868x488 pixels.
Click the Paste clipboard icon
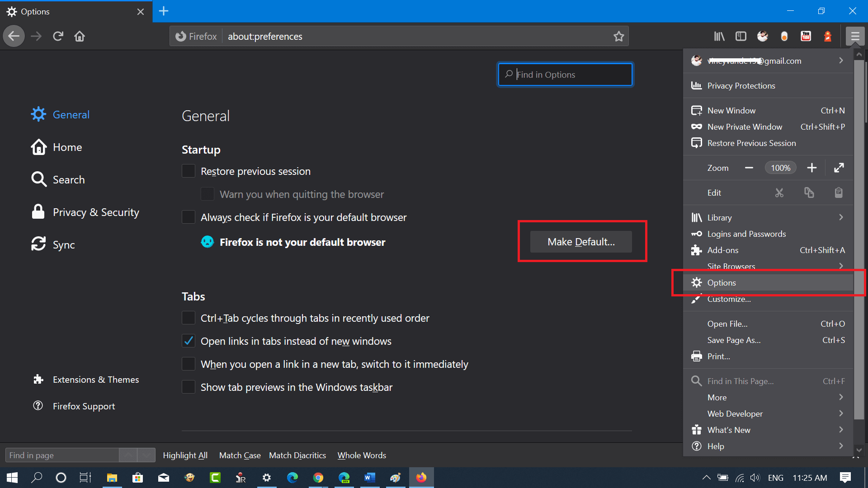(839, 193)
